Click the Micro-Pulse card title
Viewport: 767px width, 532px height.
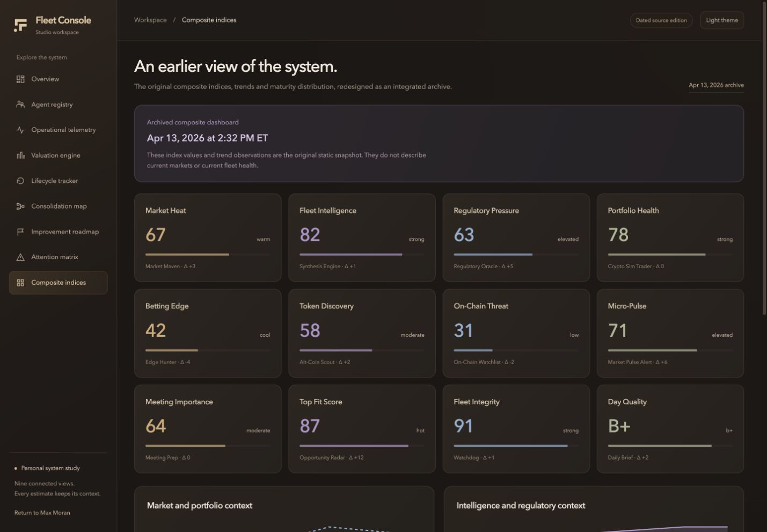pyautogui.click(x=627, y=306)
